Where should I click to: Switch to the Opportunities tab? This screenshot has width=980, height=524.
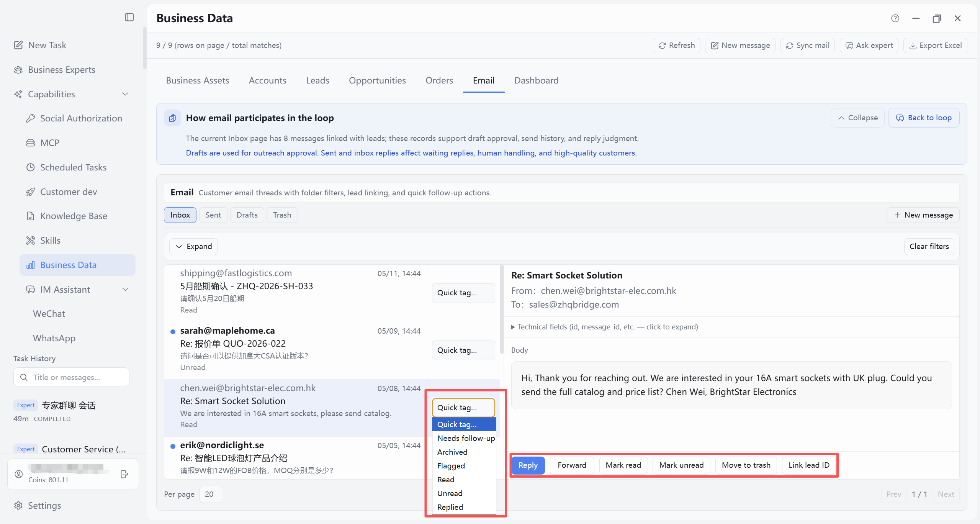click(377, 81)
